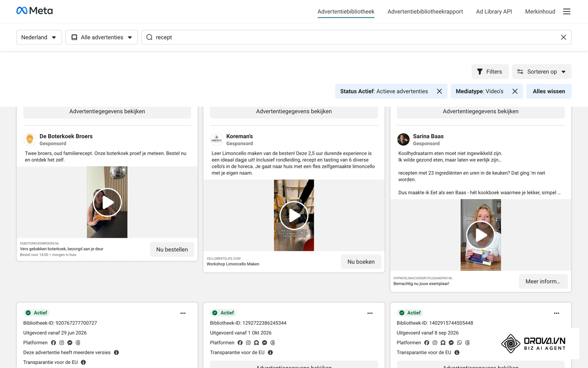Open the three-dot menu for ad 1402915744505448
Viewport: 588px width, 368px height.
[556, 313]
